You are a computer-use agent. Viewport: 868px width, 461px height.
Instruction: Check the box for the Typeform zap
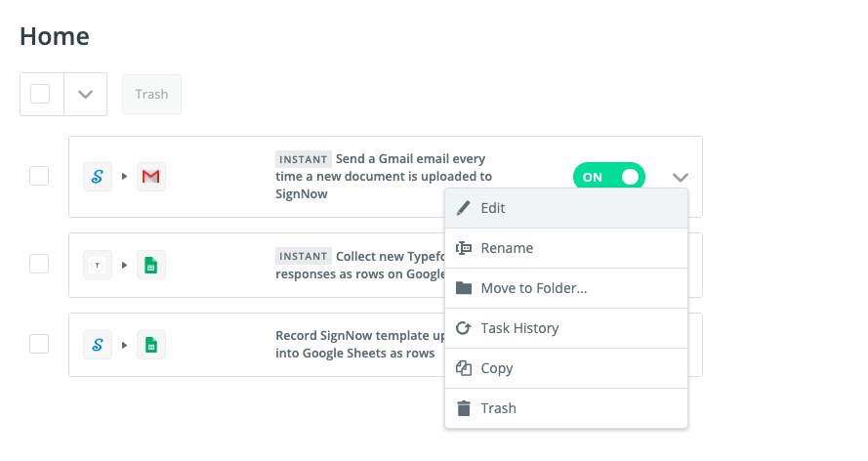pos(39,264)
